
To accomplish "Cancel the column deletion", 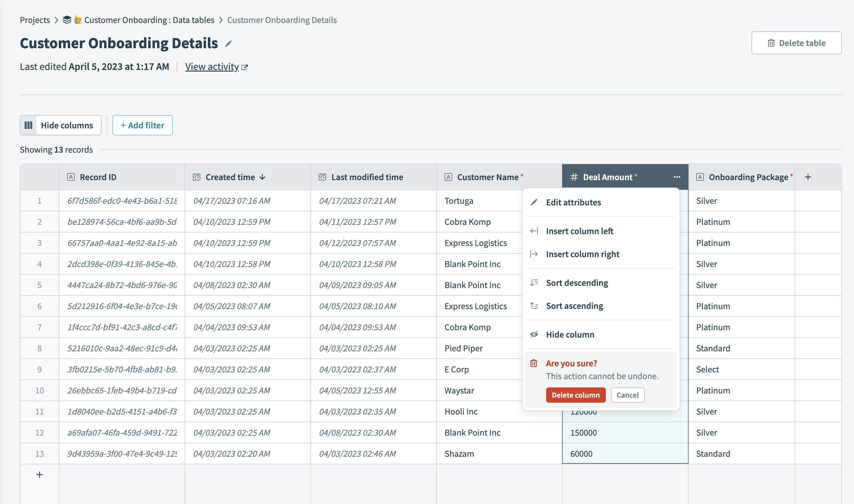I will click(627, 395).
